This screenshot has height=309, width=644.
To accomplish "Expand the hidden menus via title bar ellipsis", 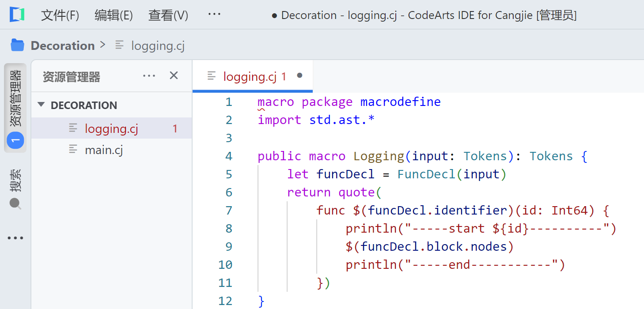I will tap(214, 15).
